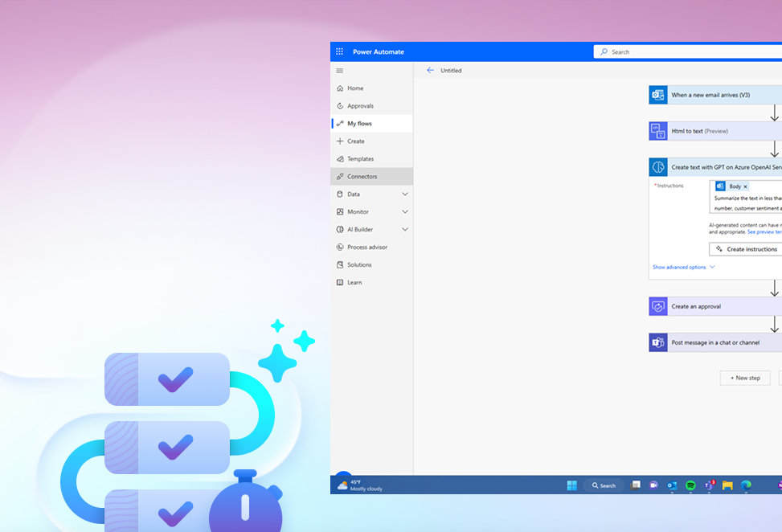This screenshot has width=782, height=532.
Task: Expand the AI Builder section chevron
Action: [x=405, y=229]
